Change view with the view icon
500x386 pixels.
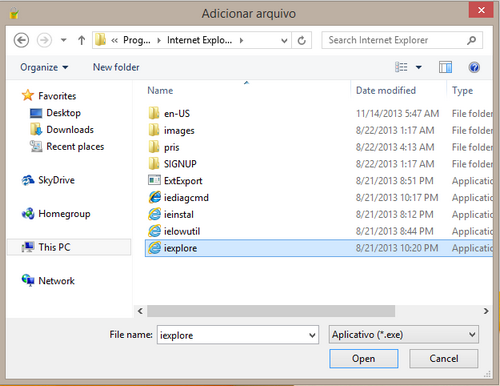click(x=401, y=67)
